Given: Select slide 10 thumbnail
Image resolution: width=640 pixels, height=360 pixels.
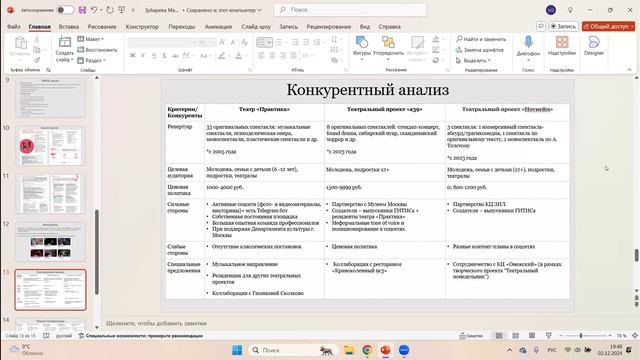Looking at the screenshot, I should pyautogui.click(x=50, y=146).
